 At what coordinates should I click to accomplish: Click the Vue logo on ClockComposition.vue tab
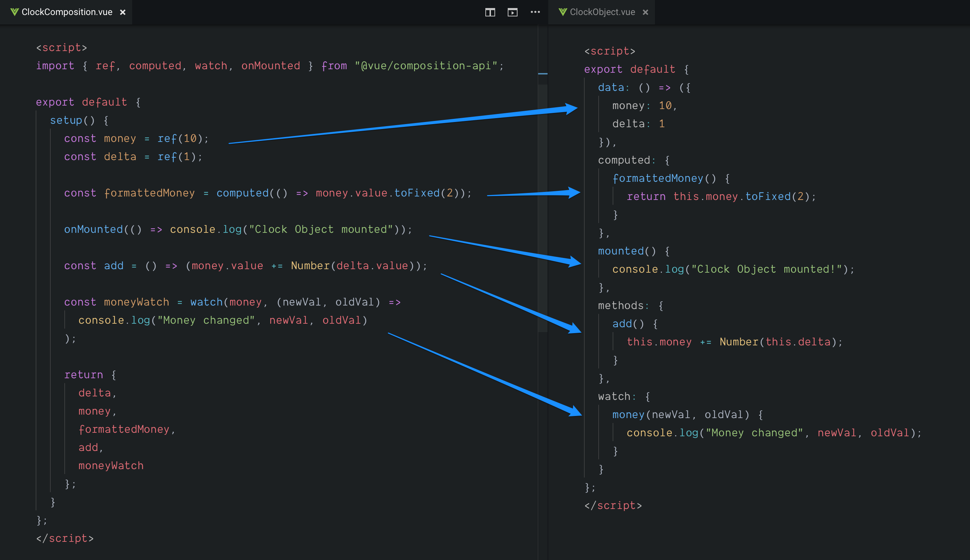[x=15, y=12]
